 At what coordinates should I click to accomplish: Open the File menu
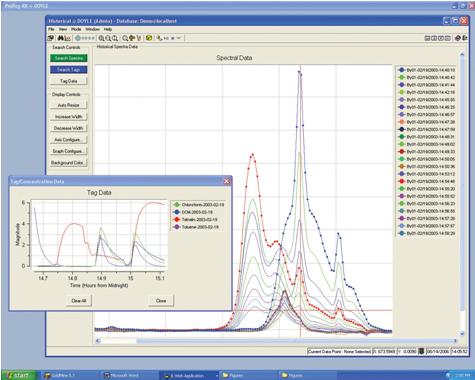tap(51, 29)
